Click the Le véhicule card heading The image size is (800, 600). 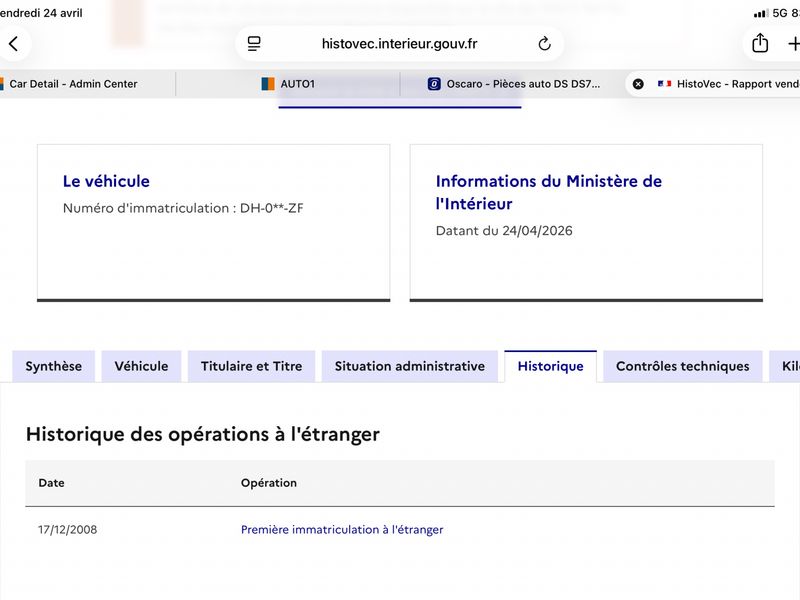click(106, 181)
